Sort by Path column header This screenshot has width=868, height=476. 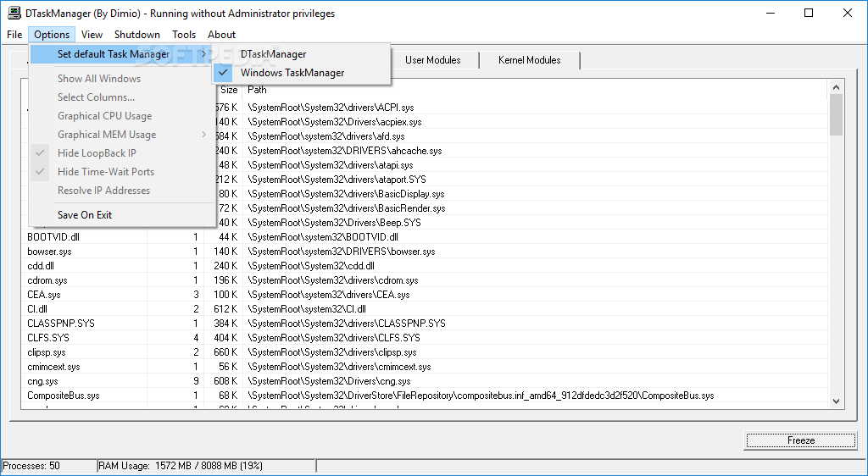pyautogui.click(x=535, y=90)
